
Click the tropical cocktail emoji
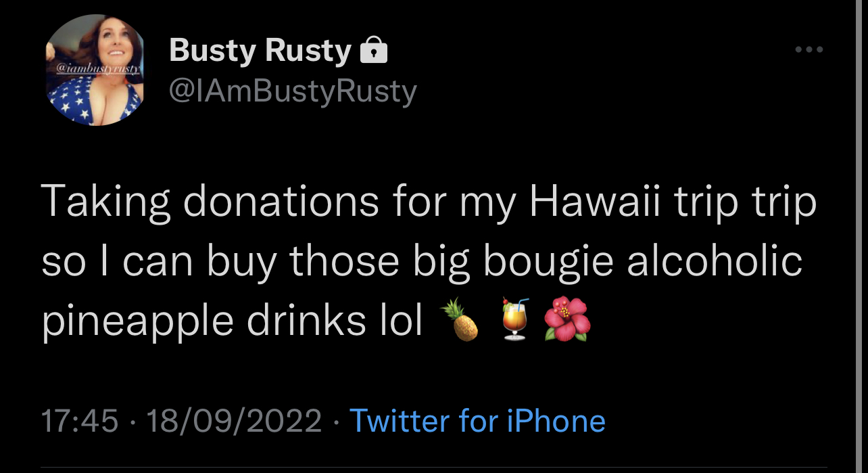coord(515,319)
